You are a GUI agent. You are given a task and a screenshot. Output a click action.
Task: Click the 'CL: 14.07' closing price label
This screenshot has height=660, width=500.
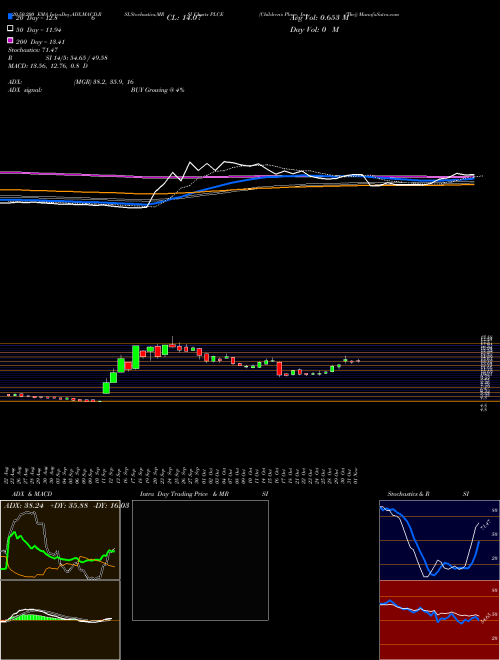tap(184, 18)
